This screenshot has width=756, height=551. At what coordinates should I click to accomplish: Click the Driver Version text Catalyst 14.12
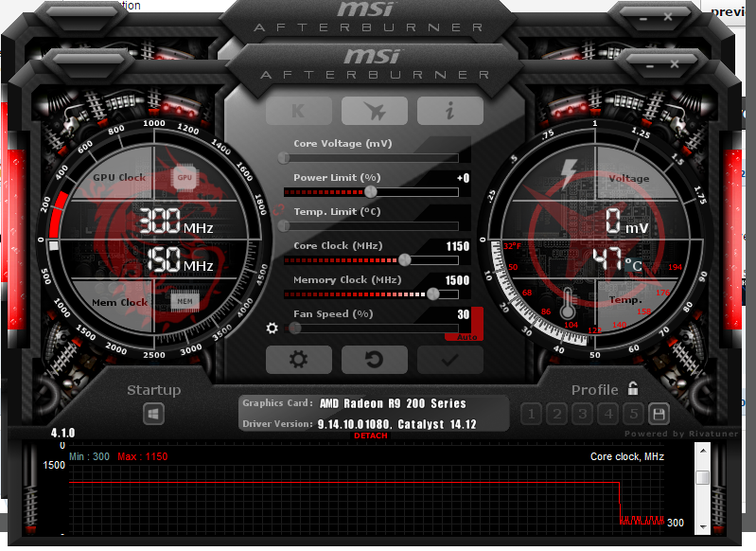click(437, 424)
